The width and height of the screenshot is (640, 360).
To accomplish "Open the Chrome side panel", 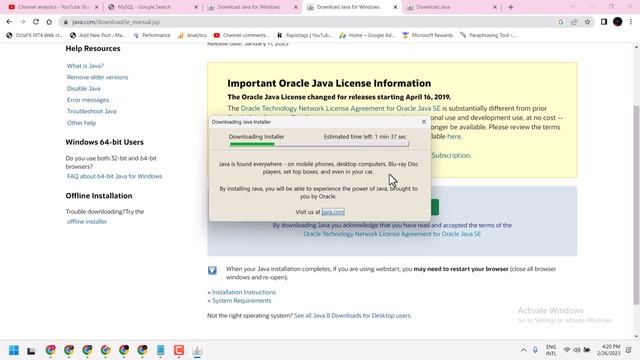I will tap(604, 22).
